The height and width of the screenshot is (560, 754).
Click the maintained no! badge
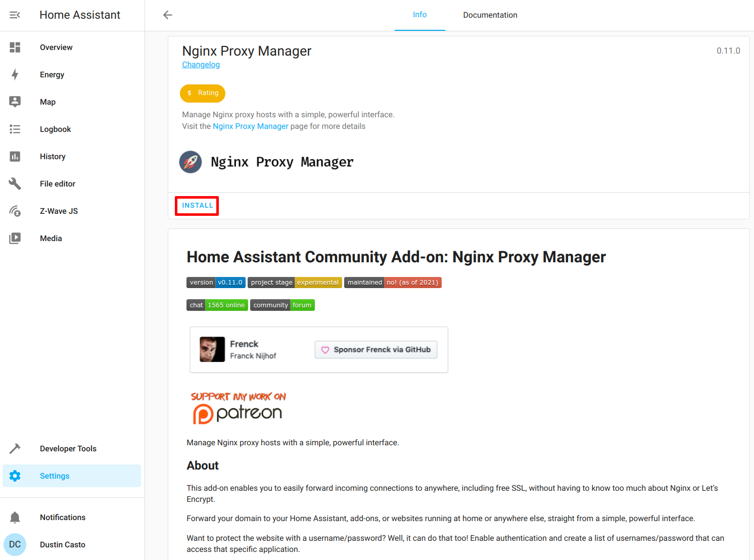coord(393,283)
